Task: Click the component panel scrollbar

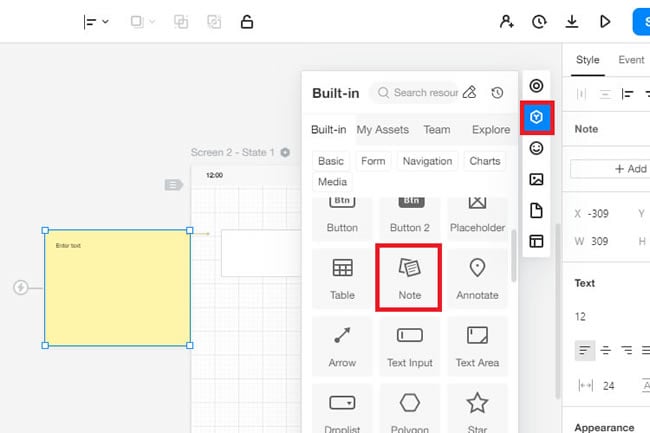Action: pyautogui.click(x=514, y=256)
